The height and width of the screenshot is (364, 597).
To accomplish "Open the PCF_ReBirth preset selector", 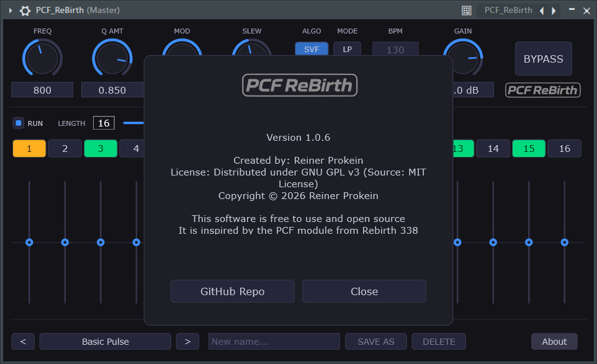I will pyautogui.click(x=508, y=11).
